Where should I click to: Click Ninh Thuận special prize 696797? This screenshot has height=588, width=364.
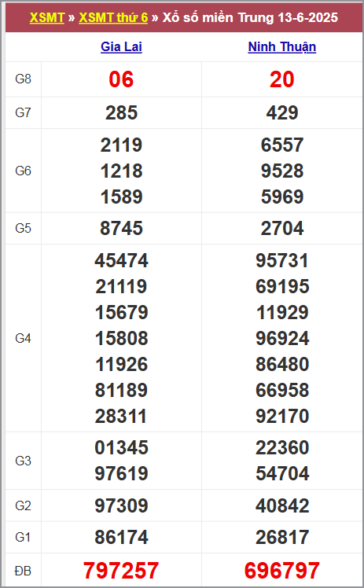282,571
